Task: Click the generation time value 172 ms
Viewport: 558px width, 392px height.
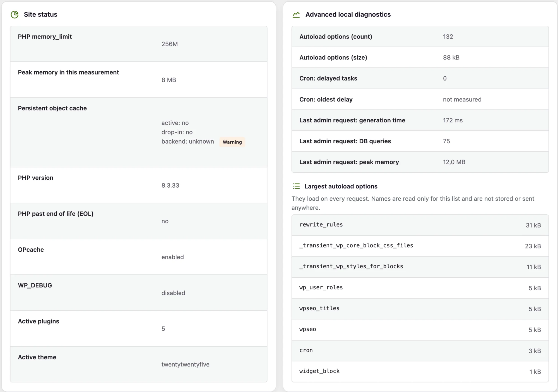Action: click(453, 120)
